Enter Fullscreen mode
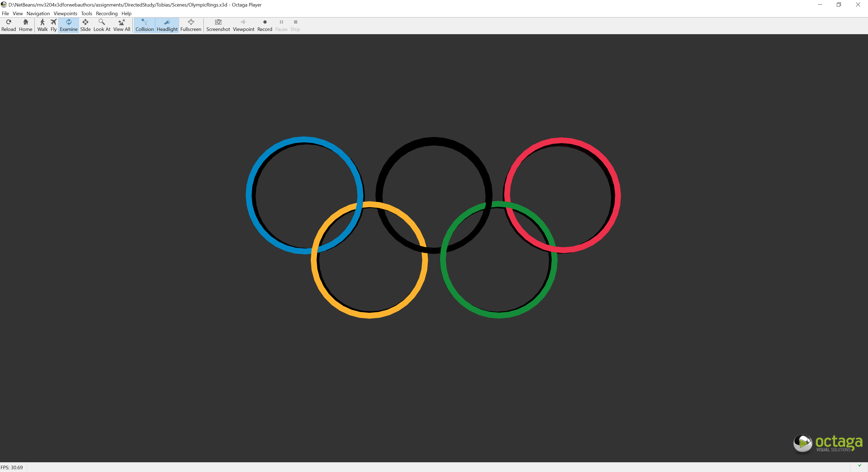This screenshot has height=472, width=868. pyautogui.click(x=191, y=25)
